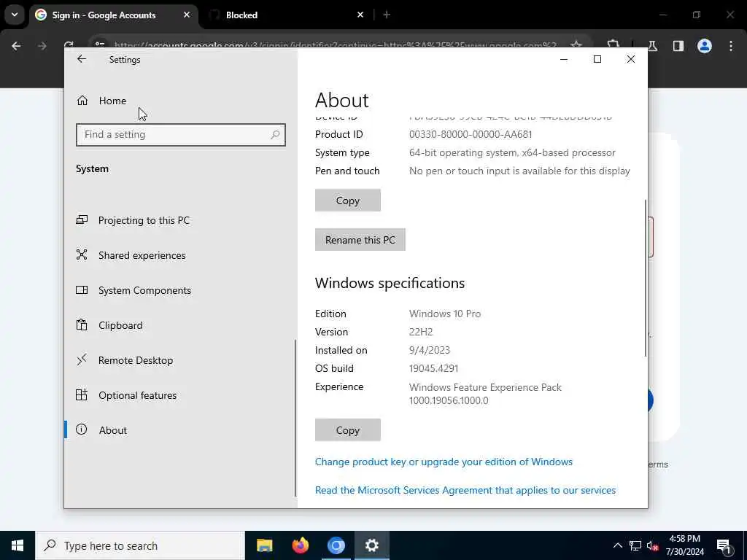The height and width of the screenshot is (560, 747).
Task: Click the Shared experiences icon
Action: [82, 254]
